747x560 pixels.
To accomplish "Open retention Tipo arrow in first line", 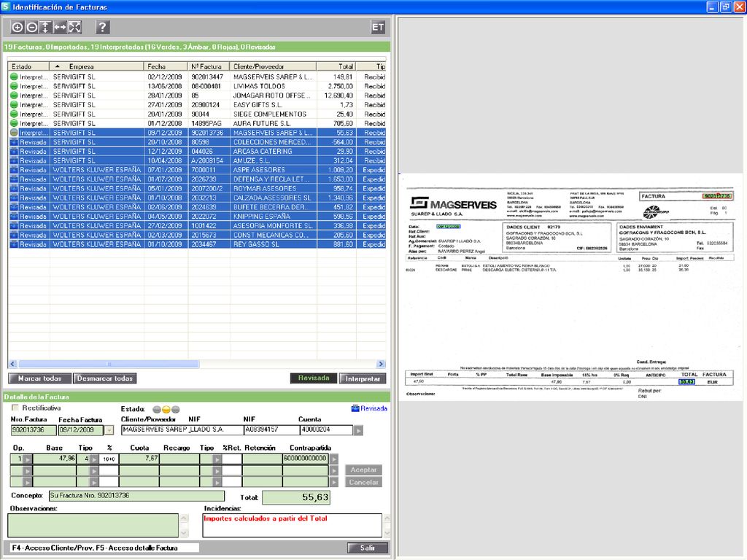I will point(217,459).
